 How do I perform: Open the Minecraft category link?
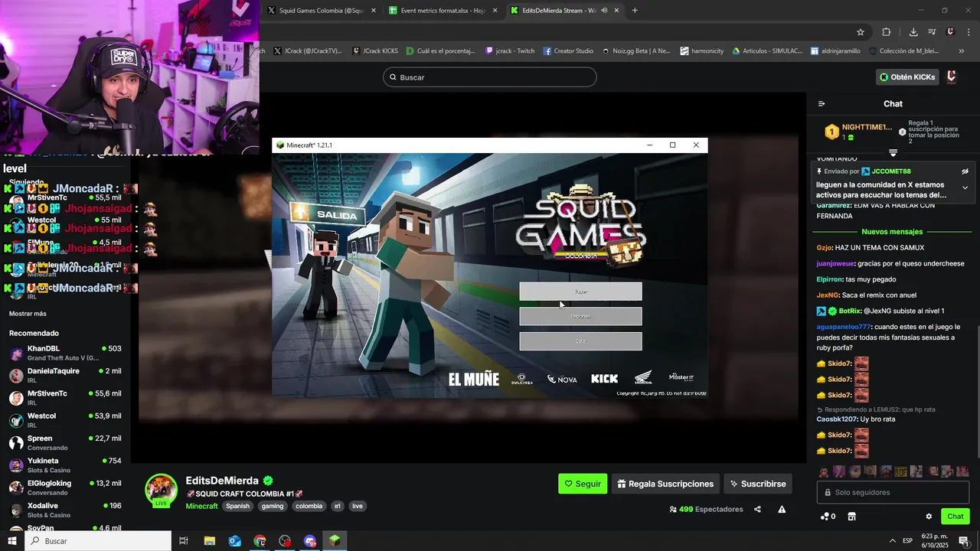pyautogui.click(x=202, y=506)
